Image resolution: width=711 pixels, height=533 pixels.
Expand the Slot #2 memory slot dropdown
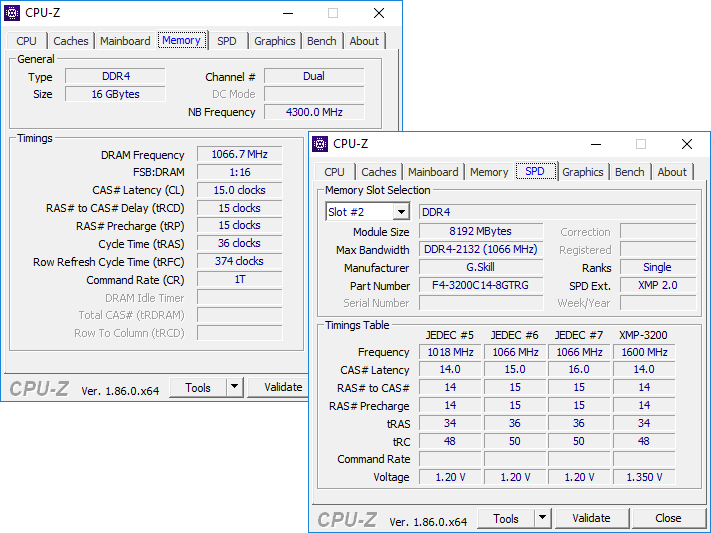click(401, 212)
